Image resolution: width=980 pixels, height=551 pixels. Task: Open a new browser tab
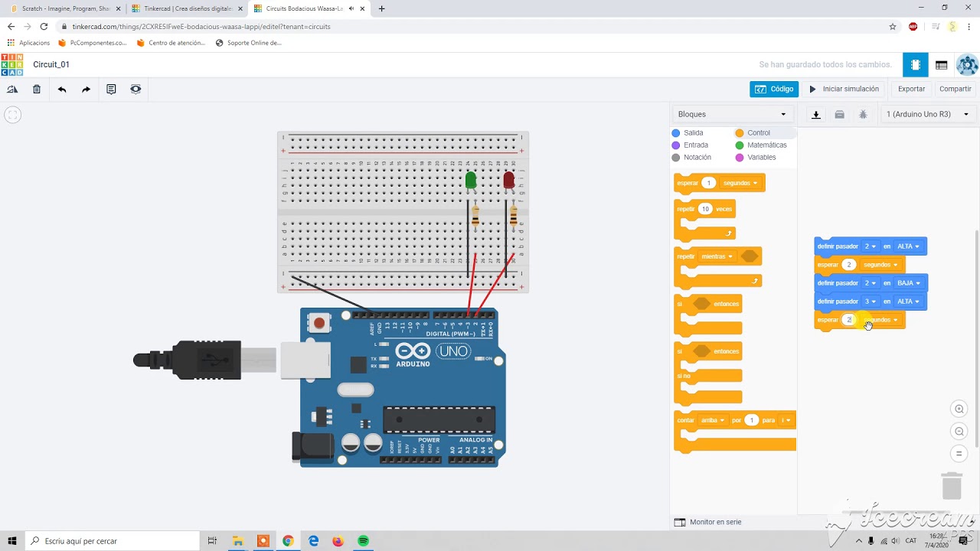pyautogui.click(x=382, y=8)
